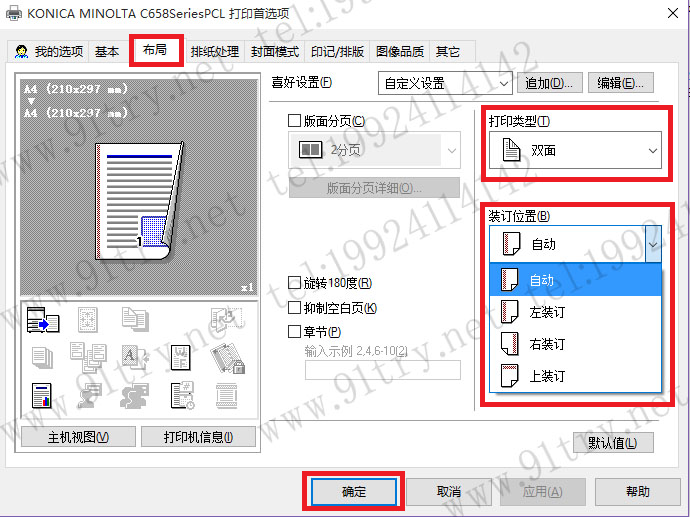The width and height of the screenshot is (690, 517).
Task: Click the printer icon in title bar
Action: (14, 13)
